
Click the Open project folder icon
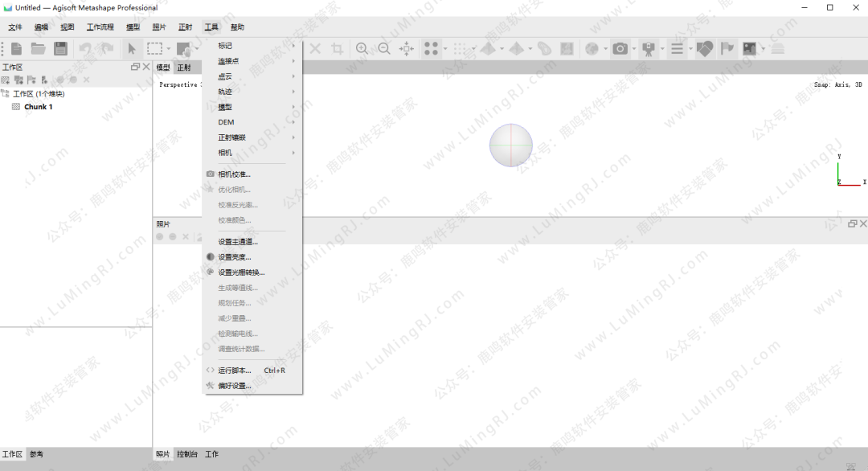click(x=38, y=49)
